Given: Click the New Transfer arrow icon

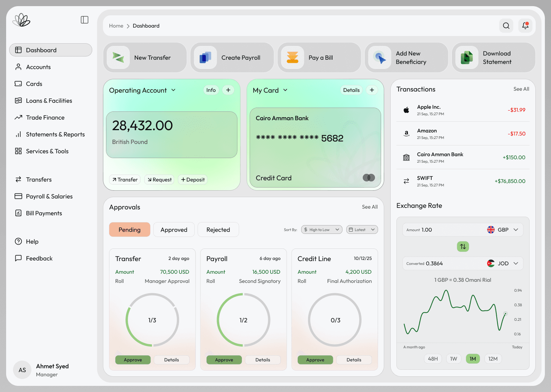Looking at the screenshot, I should click(118, 57).
